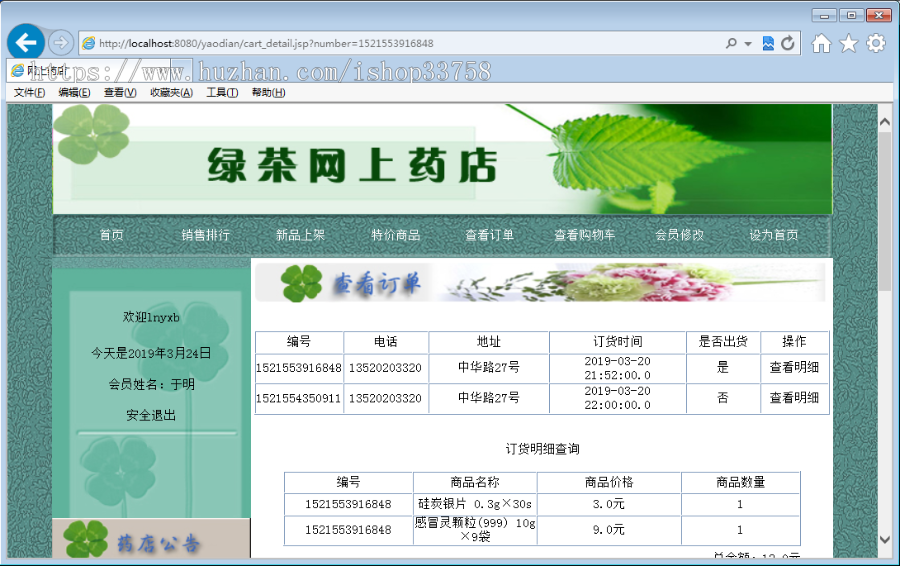Go to 首页 in site navigation
This screenshot has height=566, width=900.
click(111, 235)
